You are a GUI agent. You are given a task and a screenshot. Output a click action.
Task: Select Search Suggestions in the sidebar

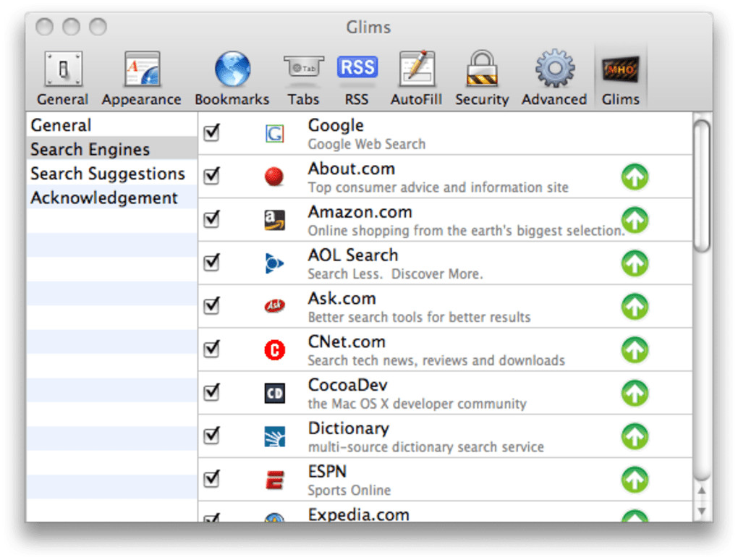point(112,173)
